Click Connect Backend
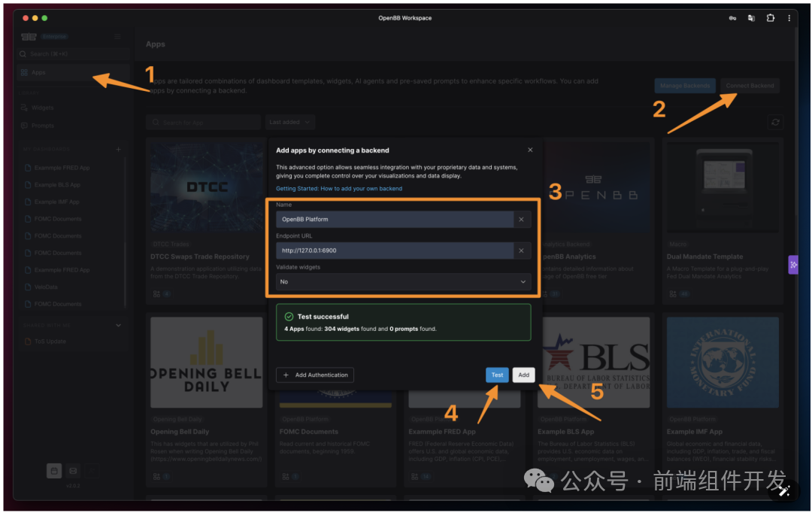The width and height of the screenshot is (812, 513). tap(750, 86)
